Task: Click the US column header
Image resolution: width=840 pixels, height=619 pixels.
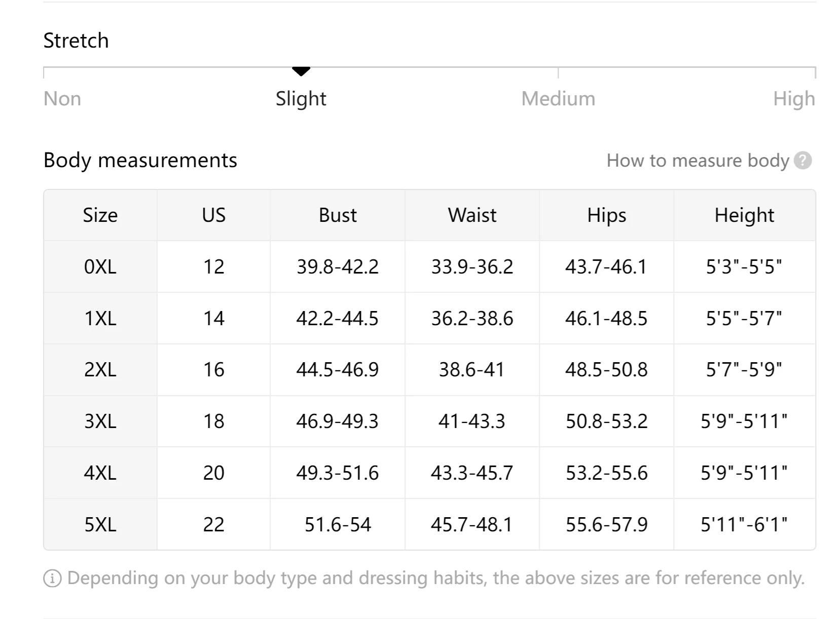Action: (213, 215)
